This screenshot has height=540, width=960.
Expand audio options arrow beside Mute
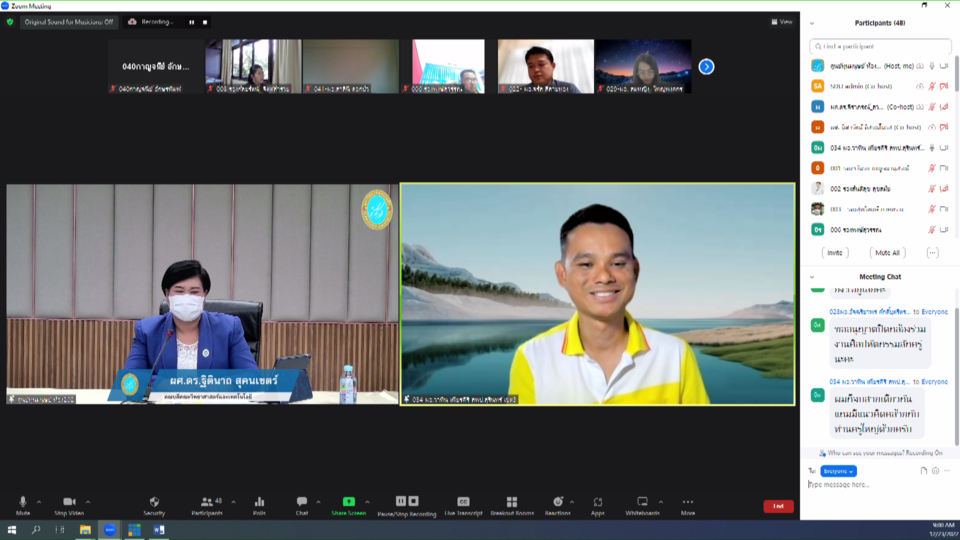[39, 502]
